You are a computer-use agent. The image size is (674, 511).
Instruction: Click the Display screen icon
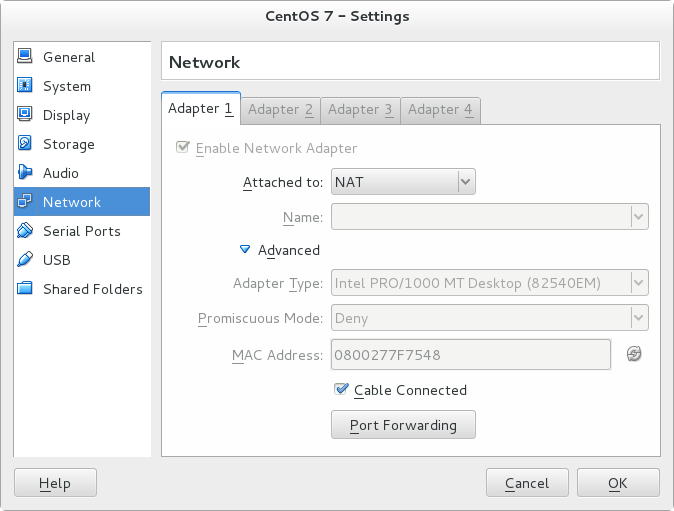point(25,114)
